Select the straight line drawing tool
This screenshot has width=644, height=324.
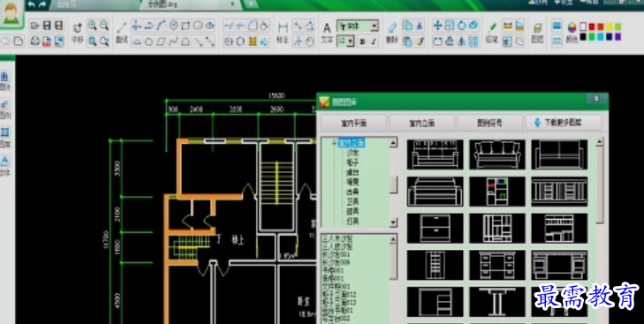[121, 28]
